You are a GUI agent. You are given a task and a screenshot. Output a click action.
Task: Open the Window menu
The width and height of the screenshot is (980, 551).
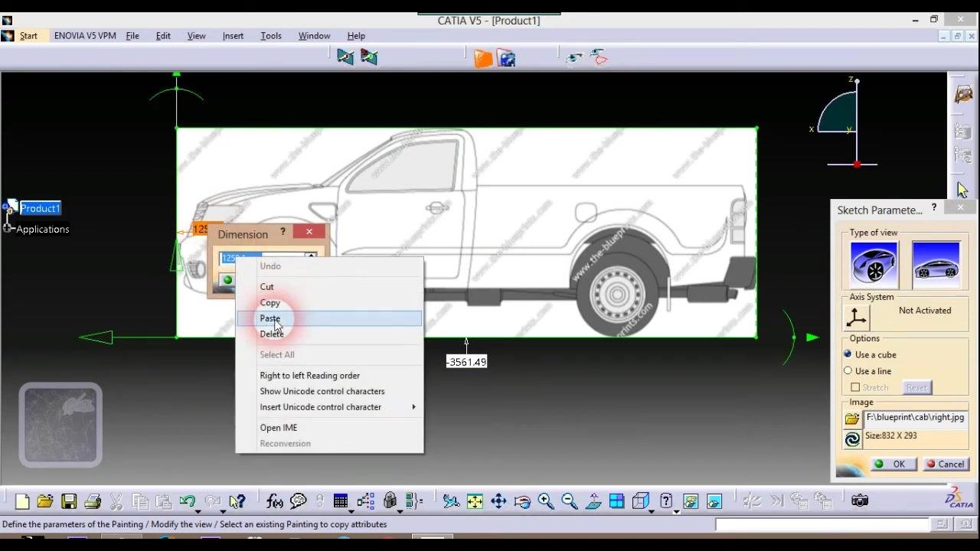(314, 36)
